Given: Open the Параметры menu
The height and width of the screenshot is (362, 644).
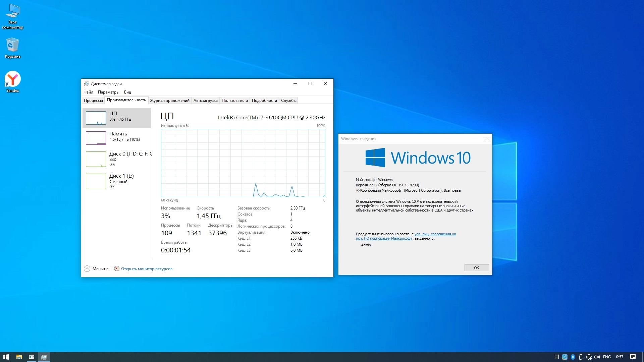Looking at the screenshot, I should click(108, 92).
